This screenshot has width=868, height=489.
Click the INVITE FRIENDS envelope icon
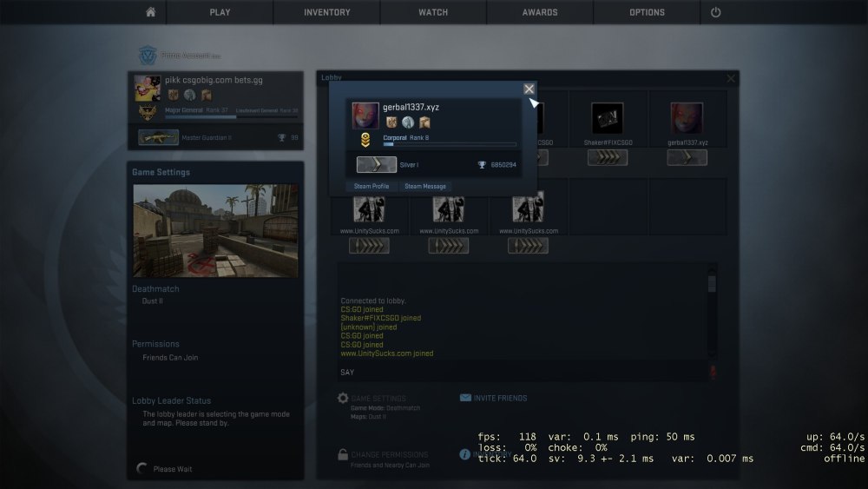pos(465,398)
